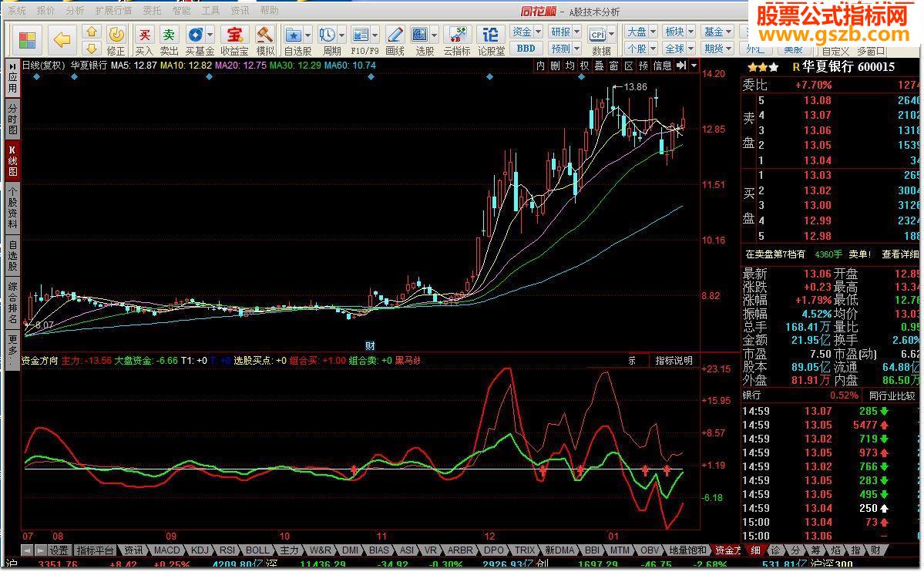
Task: Click the 同行业比较 button
Action: pyautogui.click(x=892, y=395)
